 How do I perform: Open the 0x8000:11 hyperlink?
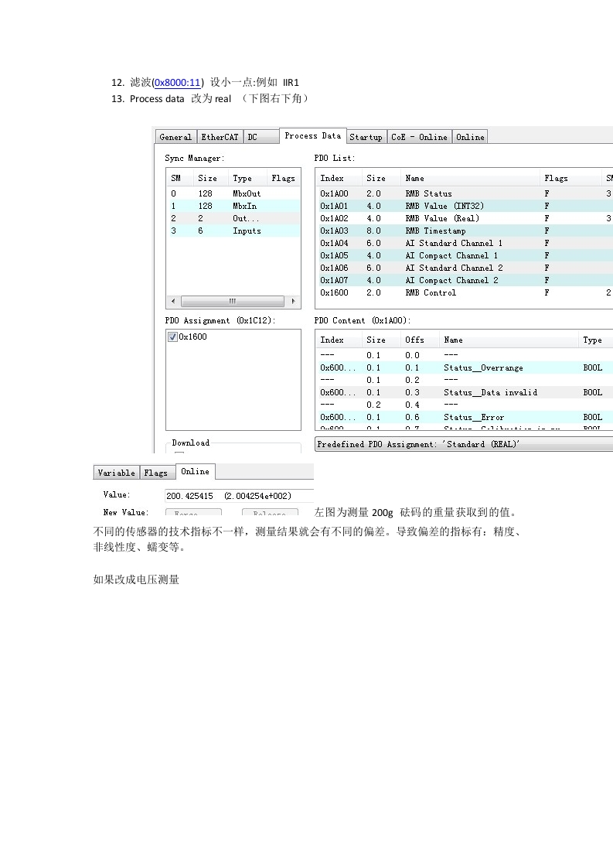[177, 82]
